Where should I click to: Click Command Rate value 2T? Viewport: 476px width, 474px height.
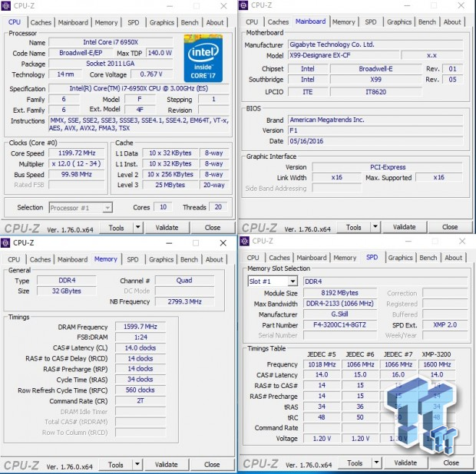[140, 401]
